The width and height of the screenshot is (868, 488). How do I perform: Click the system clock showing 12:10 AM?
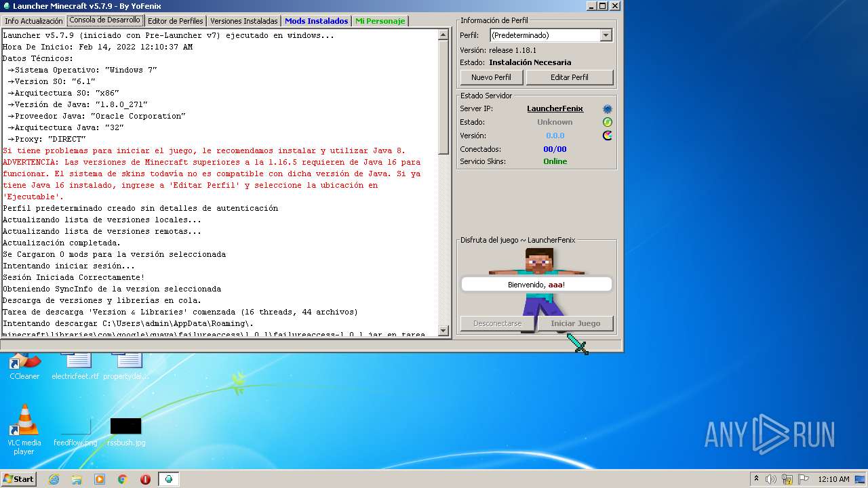(x=833, y=479)
